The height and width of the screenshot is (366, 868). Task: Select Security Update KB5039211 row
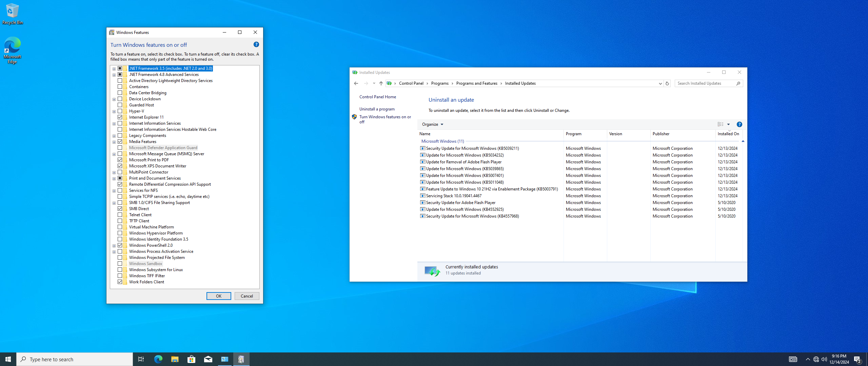coord(580,148)
